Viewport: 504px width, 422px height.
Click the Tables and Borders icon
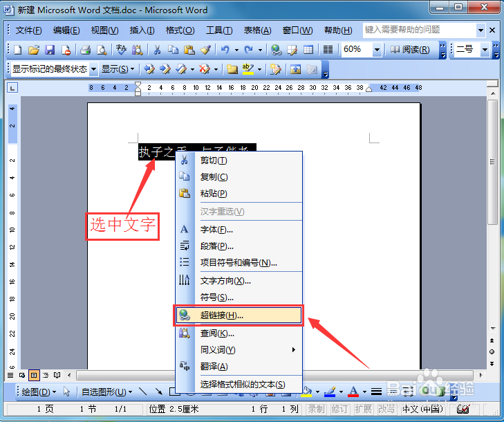click(292, 50)
